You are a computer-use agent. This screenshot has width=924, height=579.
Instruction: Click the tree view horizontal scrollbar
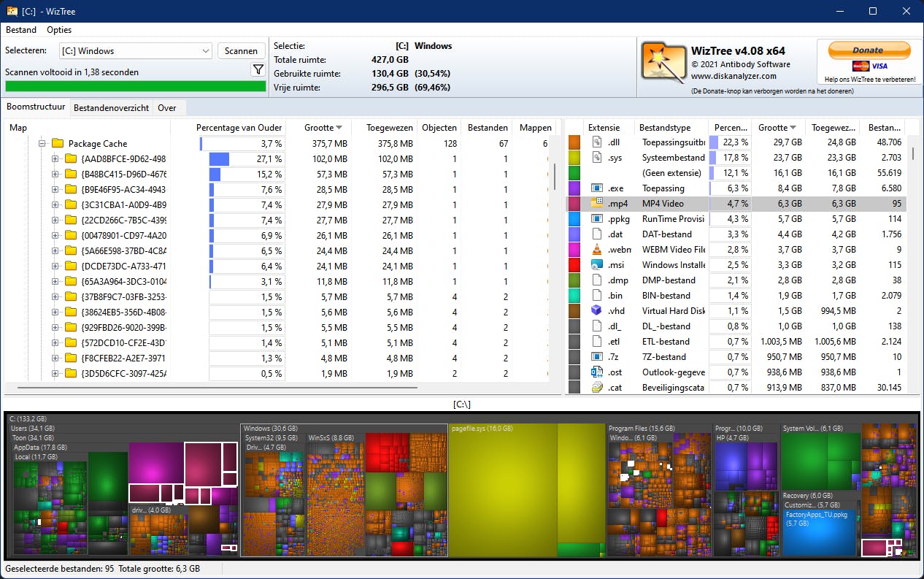[219, 387]
